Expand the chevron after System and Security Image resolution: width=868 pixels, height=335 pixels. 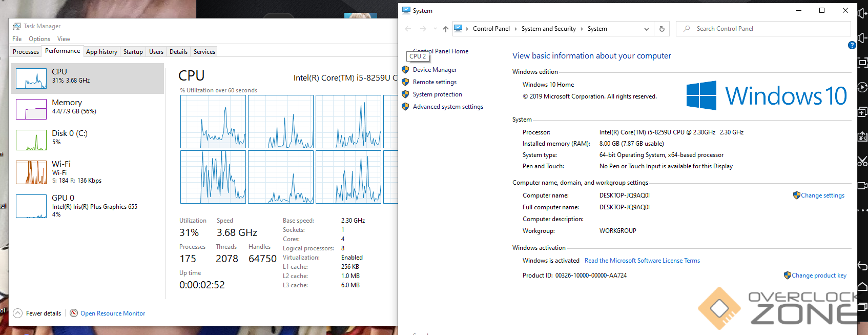click(x=582, y=29)
